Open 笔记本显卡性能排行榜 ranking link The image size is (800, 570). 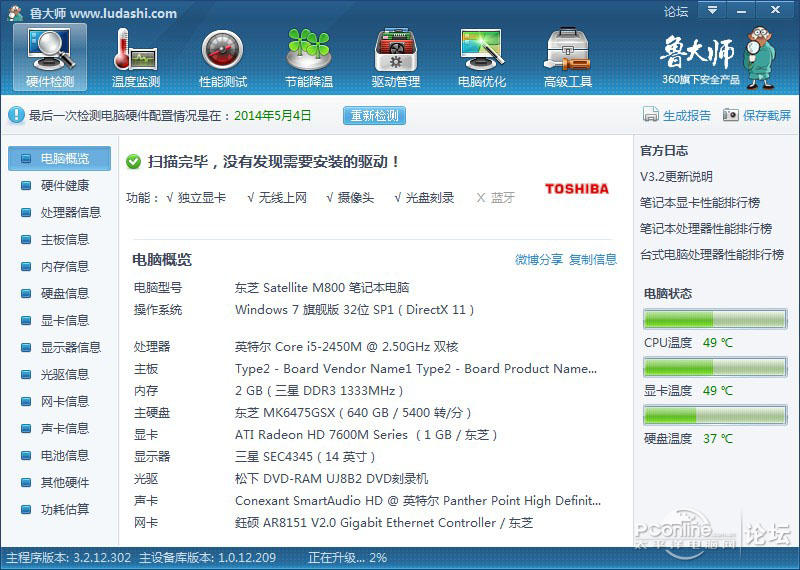click(x=700, y=203)
